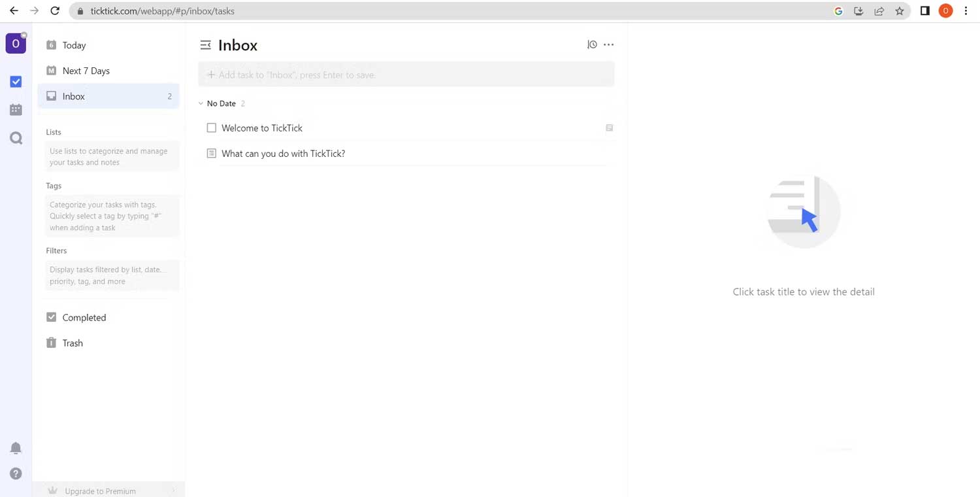The width and height of the screenshot is (980, 497).
Task: Switch to the Next 7 Days list
Action: tap(86, 71)
